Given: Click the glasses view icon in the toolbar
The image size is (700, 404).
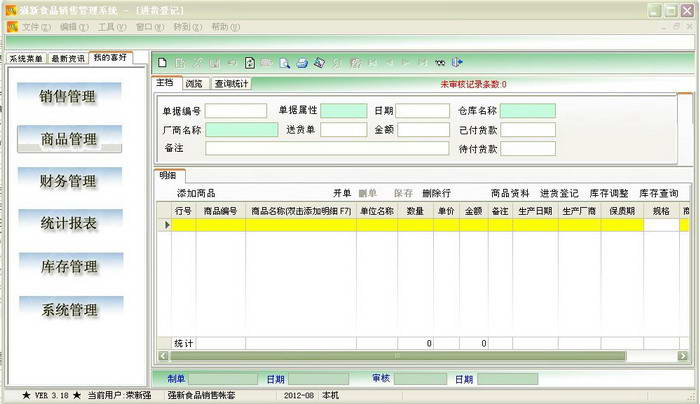Looking at the screenshot, I should 440,63.
